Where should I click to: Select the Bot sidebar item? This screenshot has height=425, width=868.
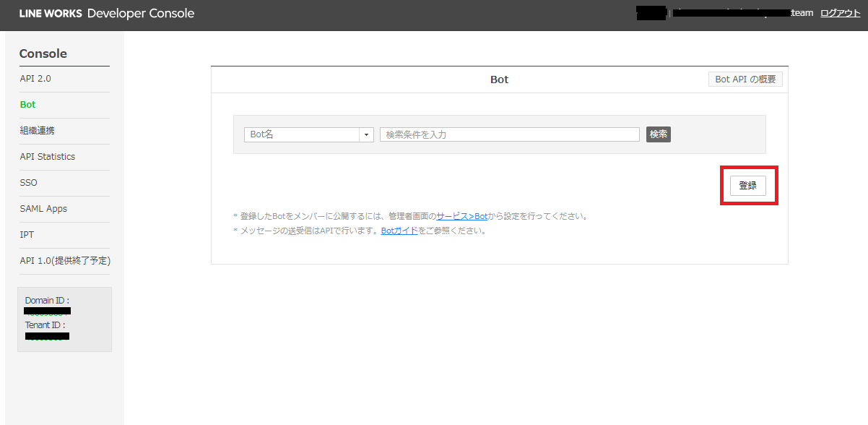tap(27, 105)
